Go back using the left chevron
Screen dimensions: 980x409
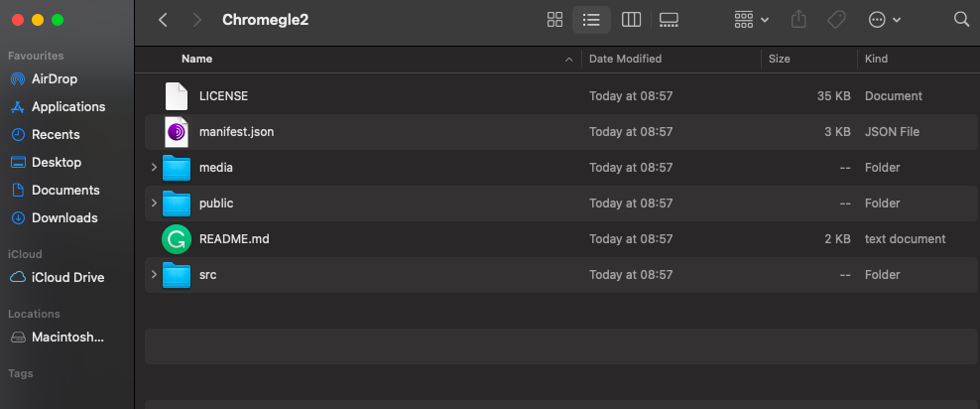coord(163,20)
